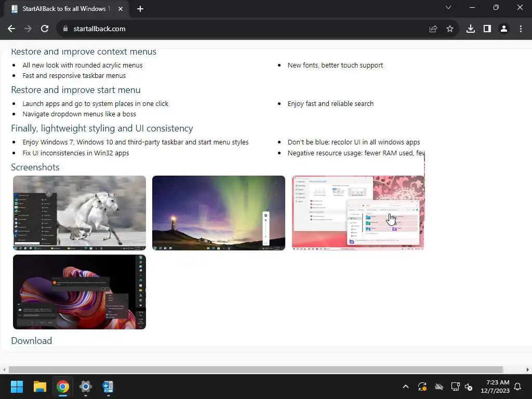
Task: Open File Explorer from taskbar
Action: click(x=39, y=387)
